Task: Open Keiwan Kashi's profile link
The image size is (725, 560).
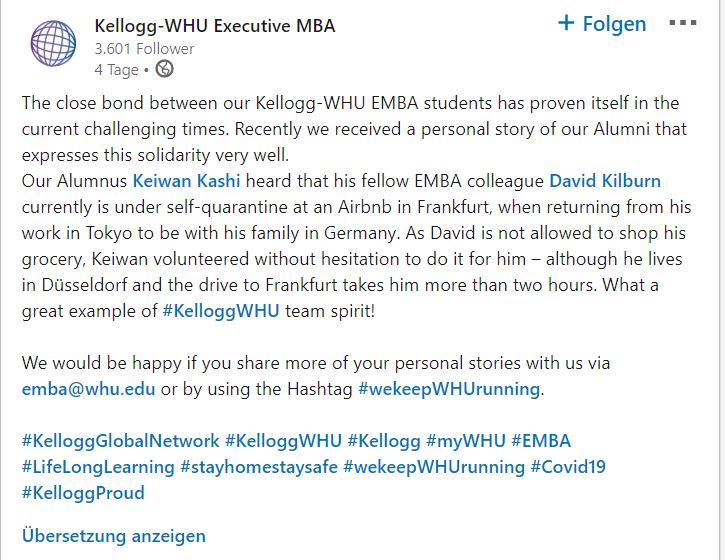Action: (186, 181)
